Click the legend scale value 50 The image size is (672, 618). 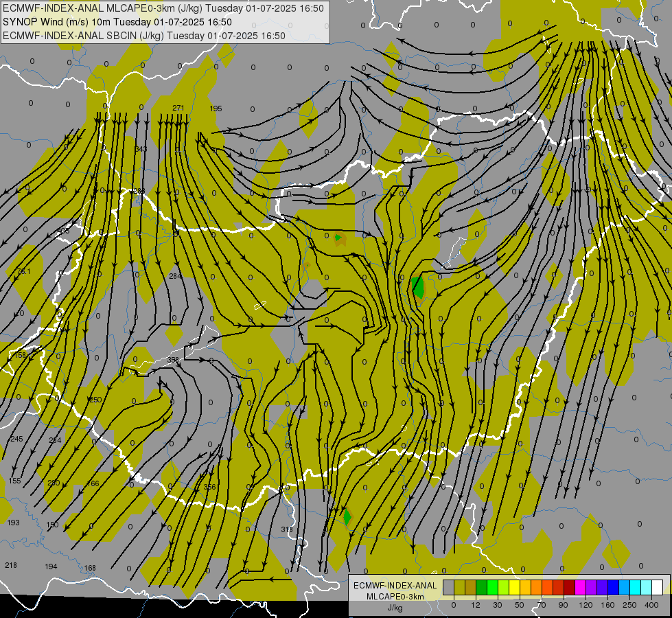(520, 605)
